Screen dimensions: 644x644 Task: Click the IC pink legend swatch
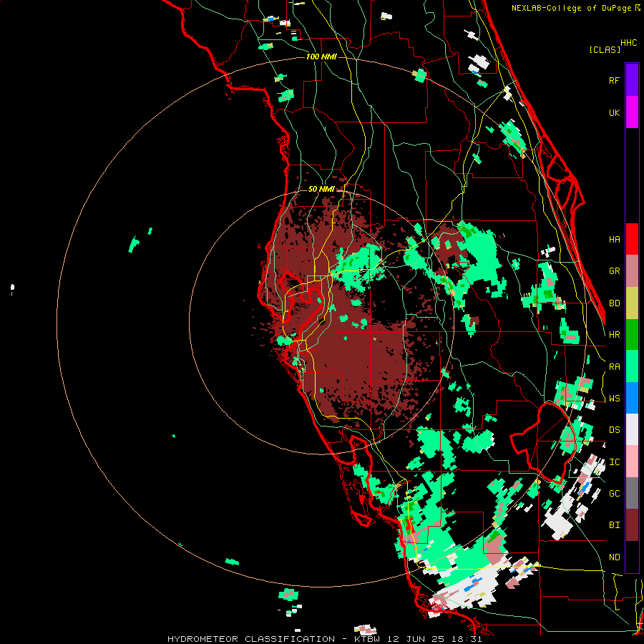click(x=632, y=462)
